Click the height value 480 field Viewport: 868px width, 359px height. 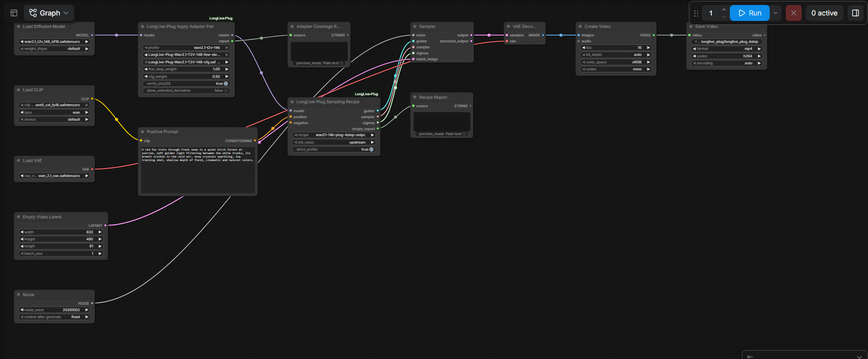point(61,239)
